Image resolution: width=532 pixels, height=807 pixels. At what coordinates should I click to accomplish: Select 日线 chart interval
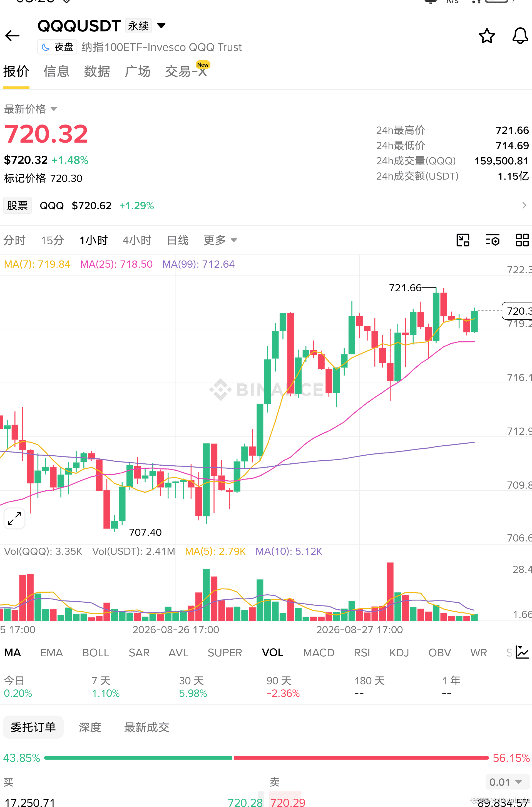click(178, 240)
